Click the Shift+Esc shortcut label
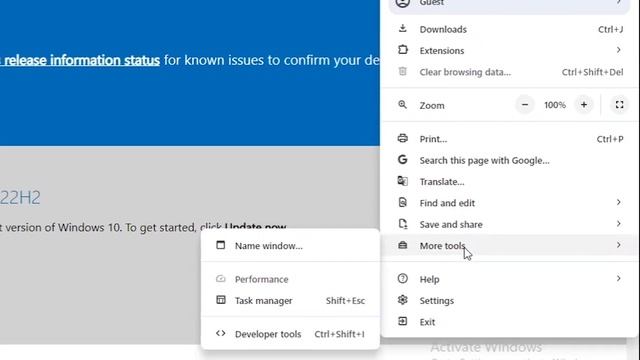Screen dimensions: 640x360 tap(345, 300)
